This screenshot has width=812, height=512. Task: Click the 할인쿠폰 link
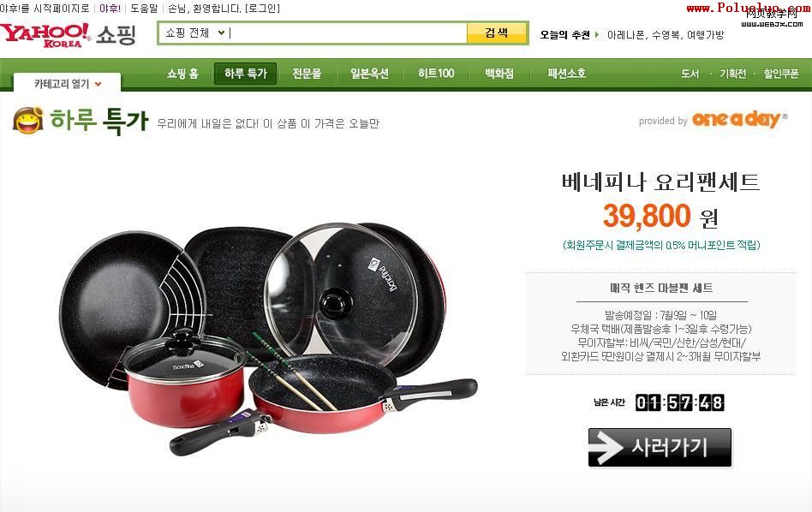click(x=781, y=74)
